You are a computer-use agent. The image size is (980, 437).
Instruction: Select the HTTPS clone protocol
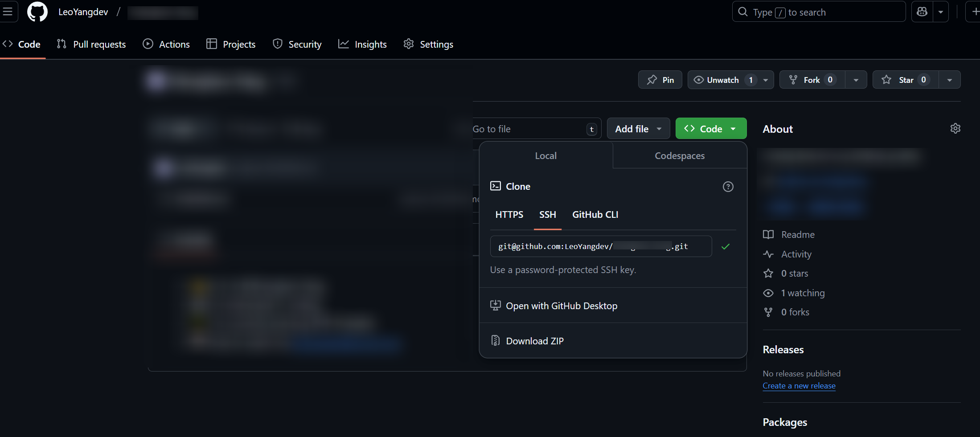[x=509, y=215]
